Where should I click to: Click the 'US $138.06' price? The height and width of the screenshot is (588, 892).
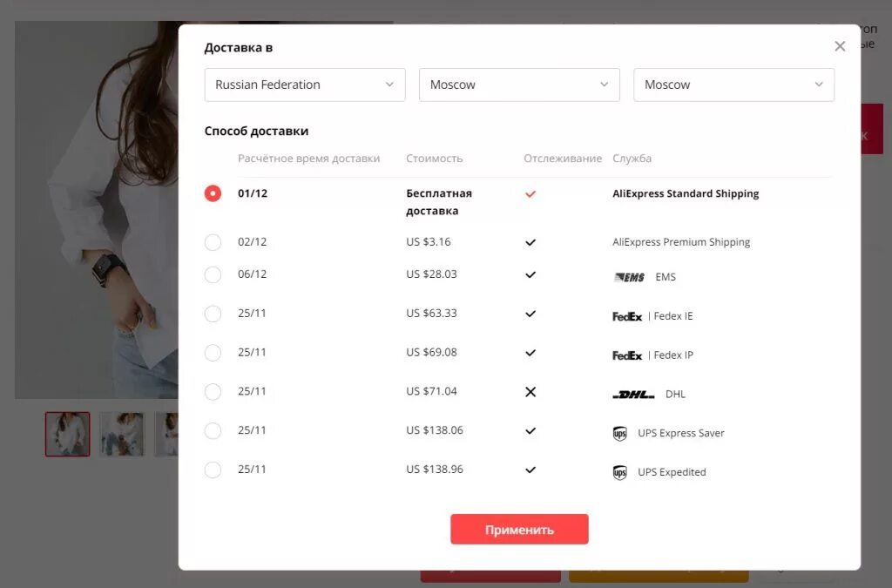(x=435, y=430)
